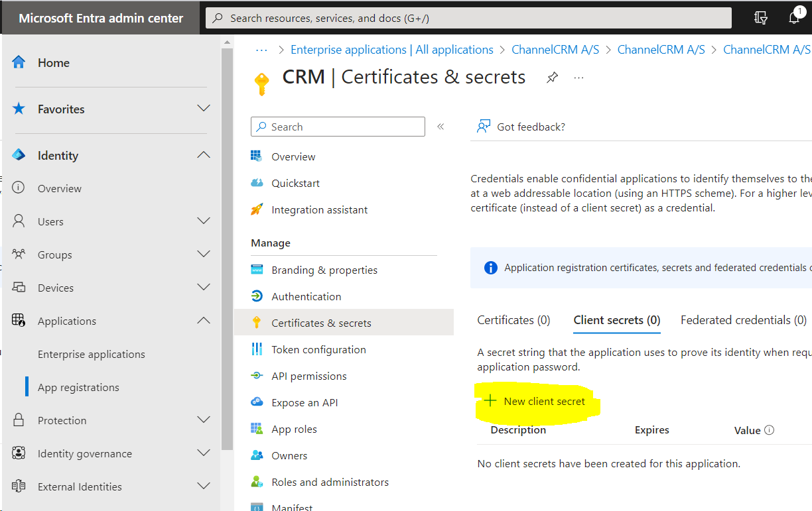Click New client secret
This screenshot has width=812, height=511.
coord(535,401)
